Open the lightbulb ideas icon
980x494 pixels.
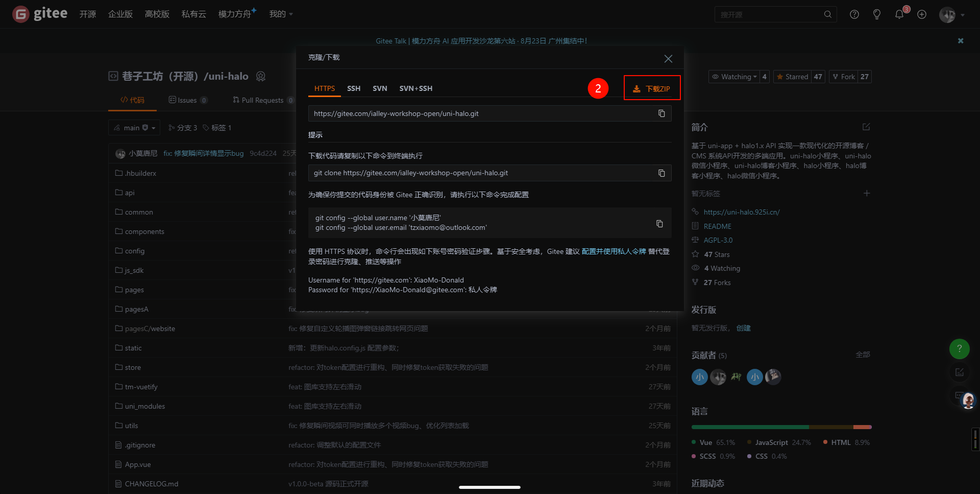point(877,14)
